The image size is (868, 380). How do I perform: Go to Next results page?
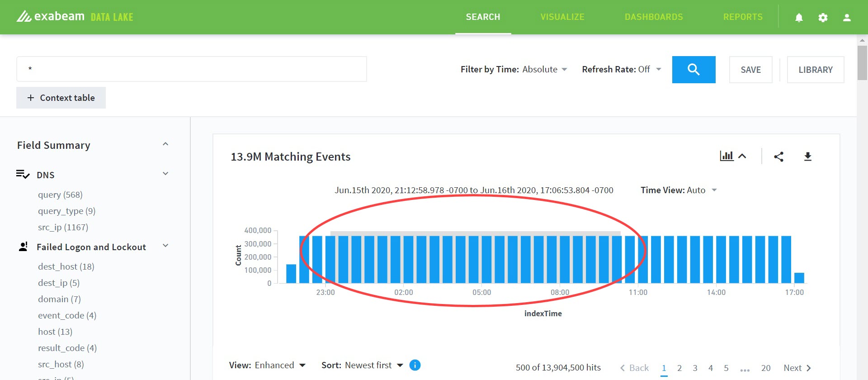797,368
